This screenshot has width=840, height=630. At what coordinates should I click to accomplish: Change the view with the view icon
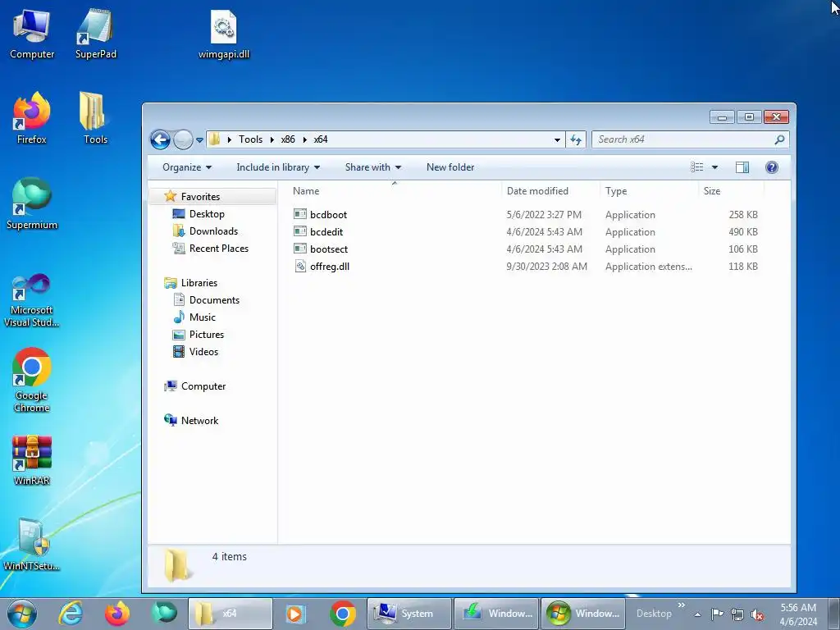(x=697, y=167)
